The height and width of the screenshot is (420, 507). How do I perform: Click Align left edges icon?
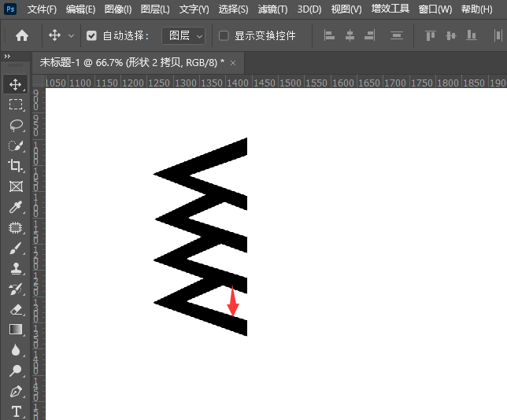coord(329,35)
